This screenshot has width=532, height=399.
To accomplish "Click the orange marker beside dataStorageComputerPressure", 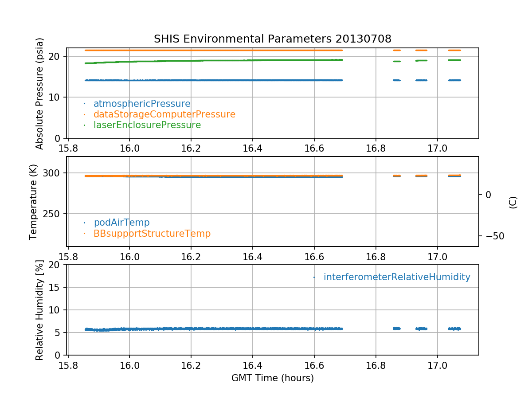I will tap(84, 114).
